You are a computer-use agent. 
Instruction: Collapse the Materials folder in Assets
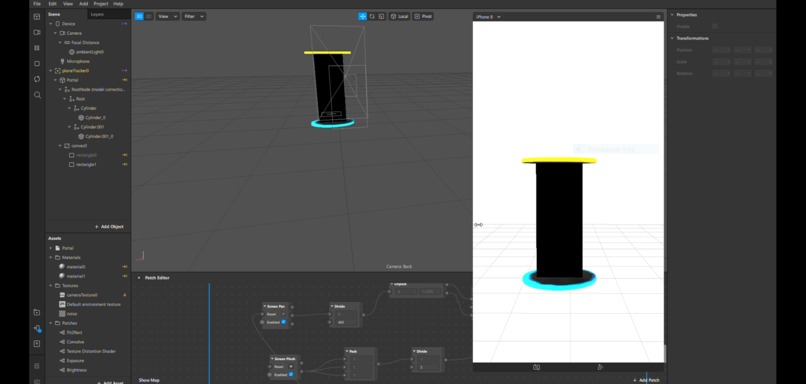click(x=51, y=258)
